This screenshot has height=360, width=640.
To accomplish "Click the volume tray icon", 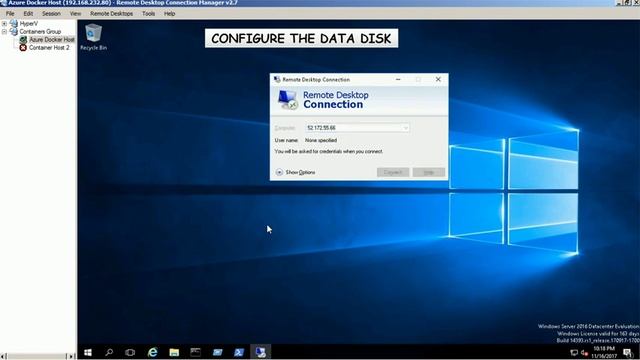I will coord(584,352).
